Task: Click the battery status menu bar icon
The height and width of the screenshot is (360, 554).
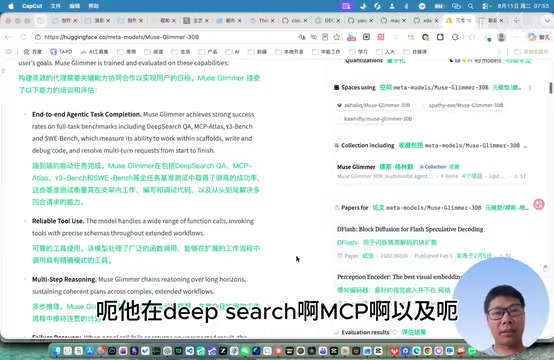Action: (439, 6)
